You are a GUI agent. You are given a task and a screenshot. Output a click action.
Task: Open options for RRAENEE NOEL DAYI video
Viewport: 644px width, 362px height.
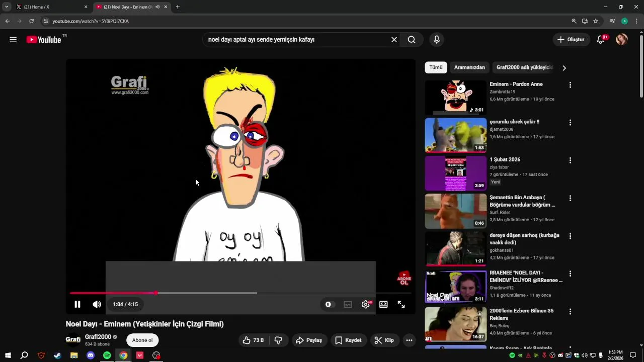tap(570, 274)
